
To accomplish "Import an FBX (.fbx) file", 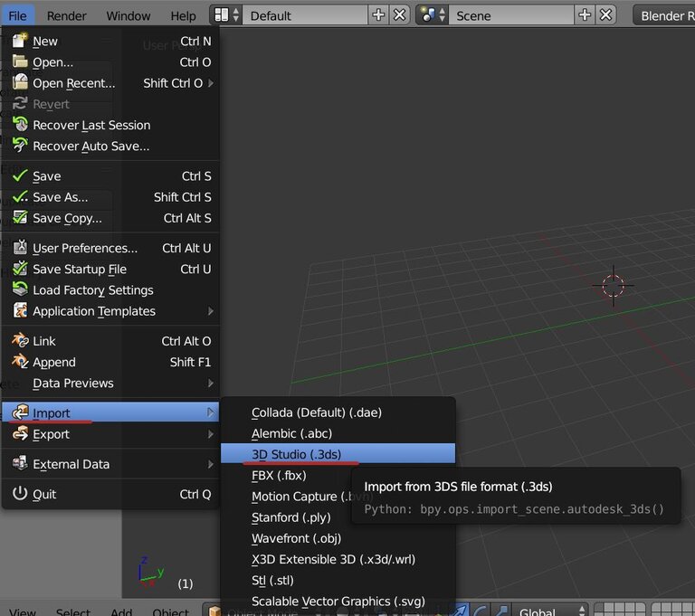I will [x=286, y=476].
